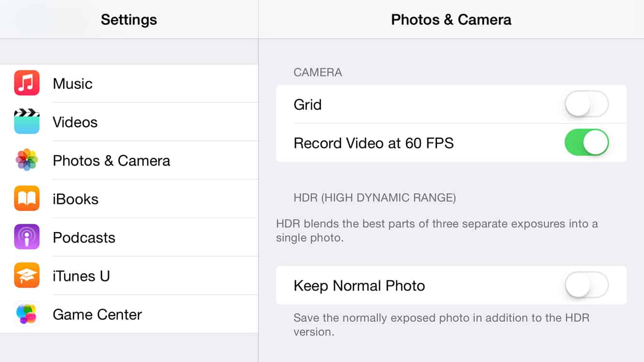Click the Photos & Camera sidebar label
The image size is (644, 362).
coord(111,160)
